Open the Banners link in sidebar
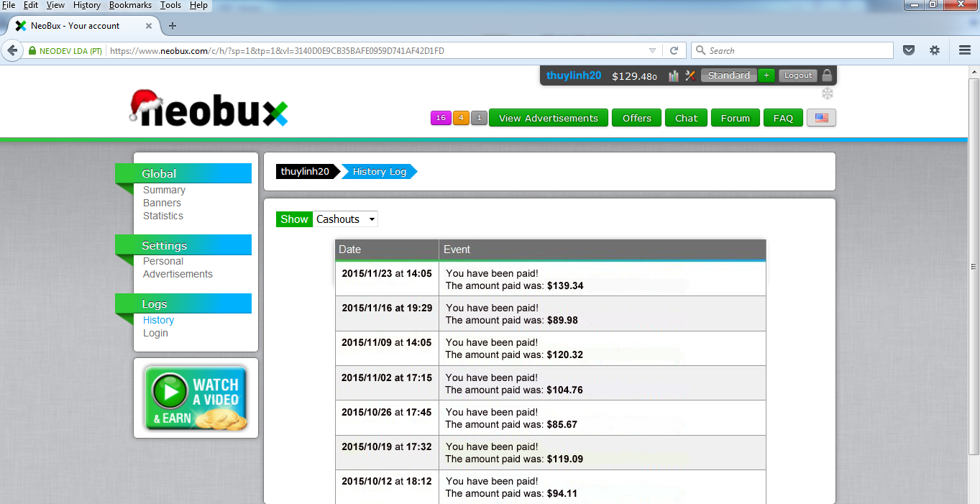Viewport: 980px width, 504px height. pyautogui.click(x=162, y=203)
